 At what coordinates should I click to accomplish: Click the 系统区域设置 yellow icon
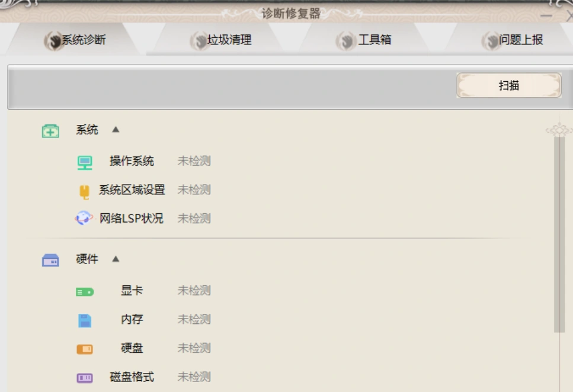tap(85, 191)
